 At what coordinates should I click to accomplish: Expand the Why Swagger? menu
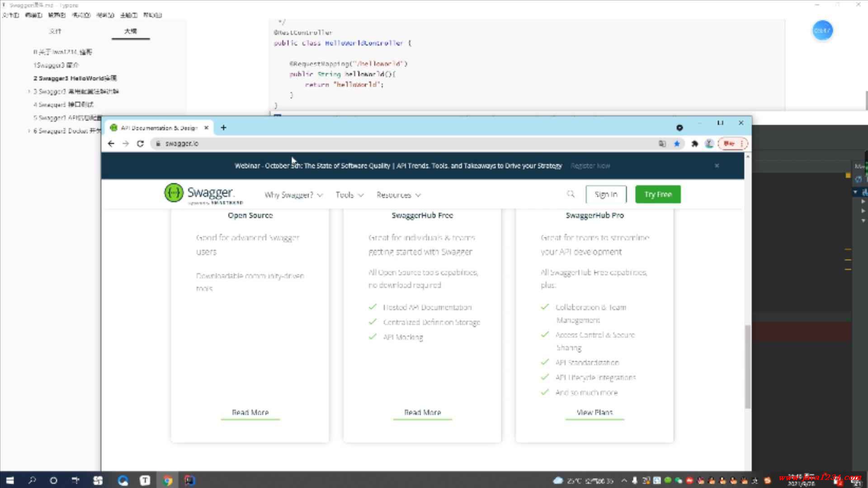(293, 195)
